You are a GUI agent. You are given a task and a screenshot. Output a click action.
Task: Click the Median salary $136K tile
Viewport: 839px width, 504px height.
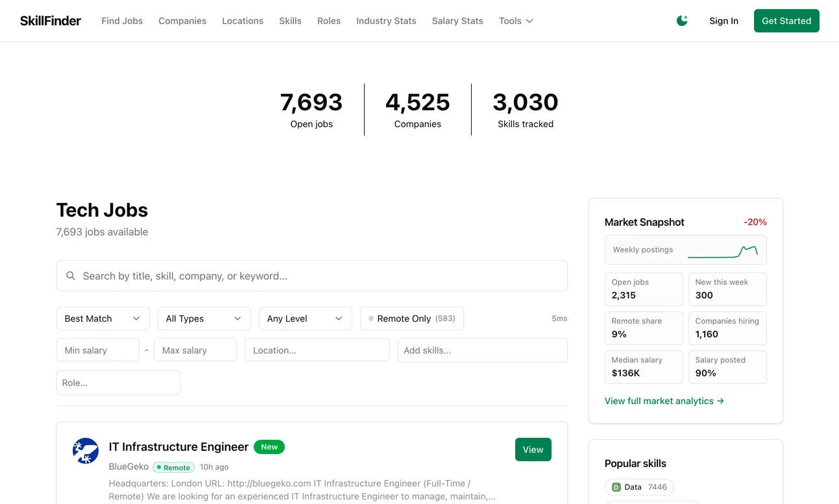(644, 367)
